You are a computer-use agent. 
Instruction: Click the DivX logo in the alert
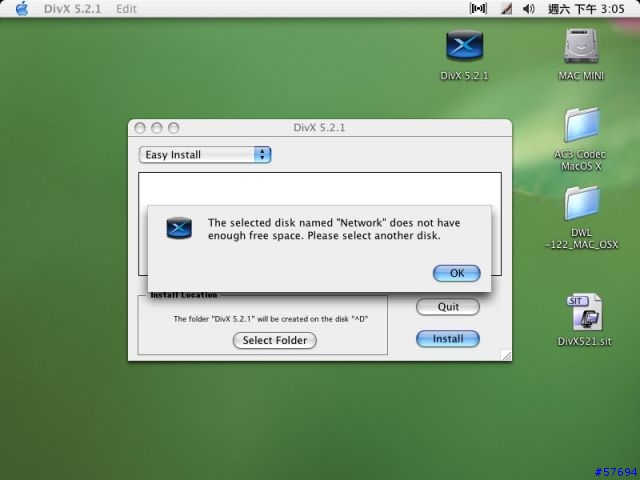[x=179, y=228]
